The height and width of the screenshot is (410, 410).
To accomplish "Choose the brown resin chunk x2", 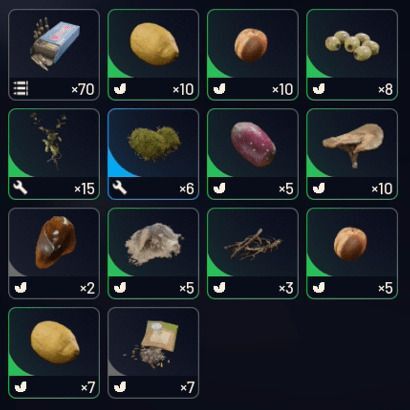I will pos(54,253).
